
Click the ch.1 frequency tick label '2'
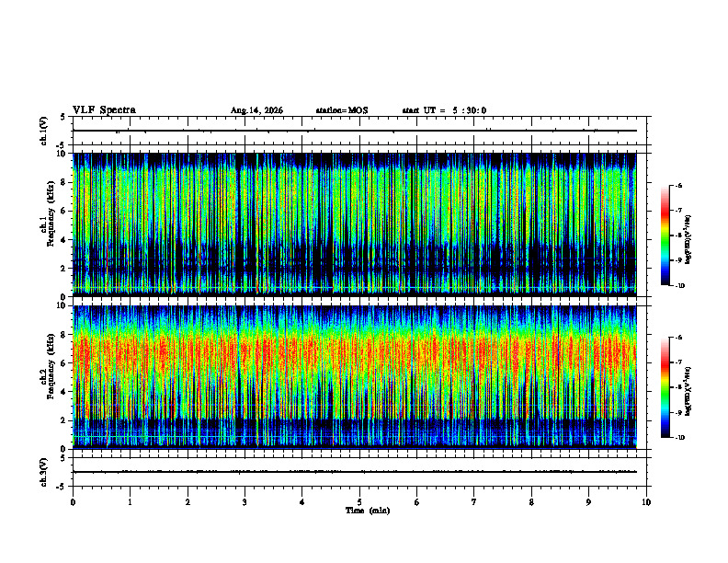(x=64, y=269)
